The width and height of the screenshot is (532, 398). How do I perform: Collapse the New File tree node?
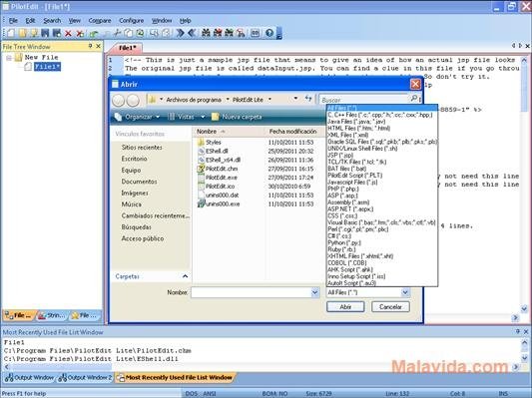point(9,58)
